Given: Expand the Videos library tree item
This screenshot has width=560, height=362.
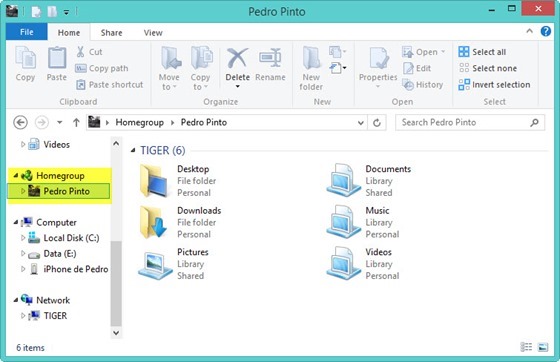Looking at the screenshot, I should pos(23,144).
